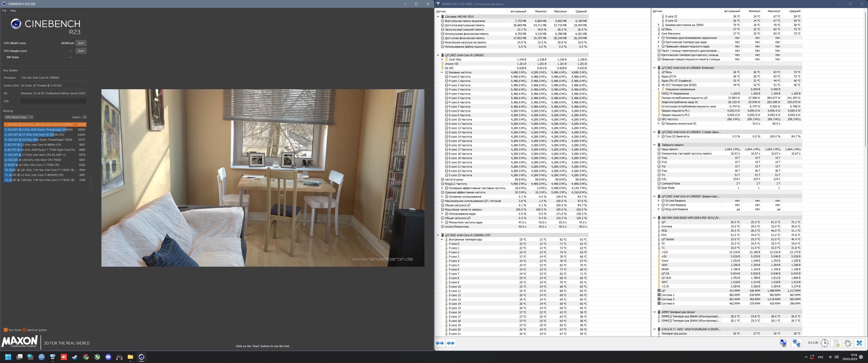This screenshot has height=363, width=868.
Task: Click the HWiNFO log file icon
Action: pos(836,343)
